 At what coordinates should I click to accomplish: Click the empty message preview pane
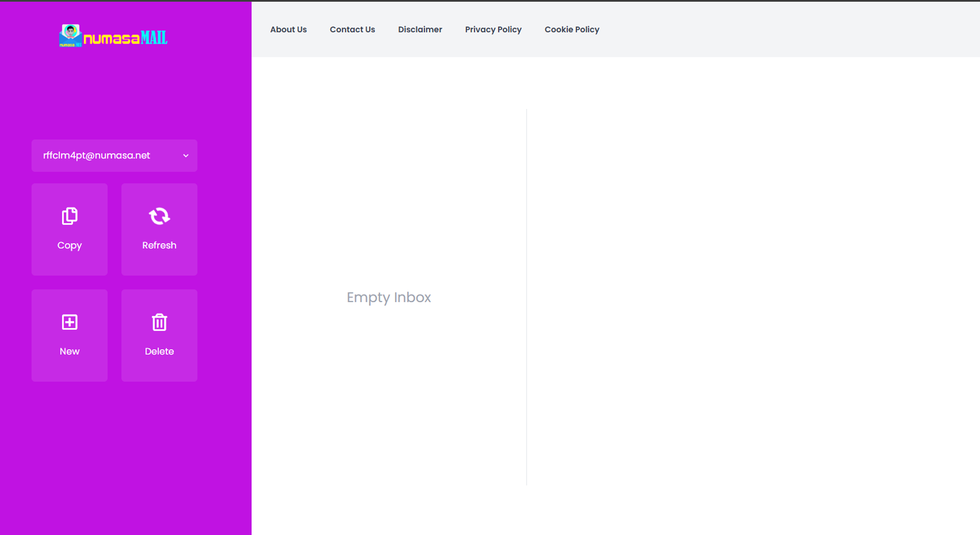click(752, 297)
